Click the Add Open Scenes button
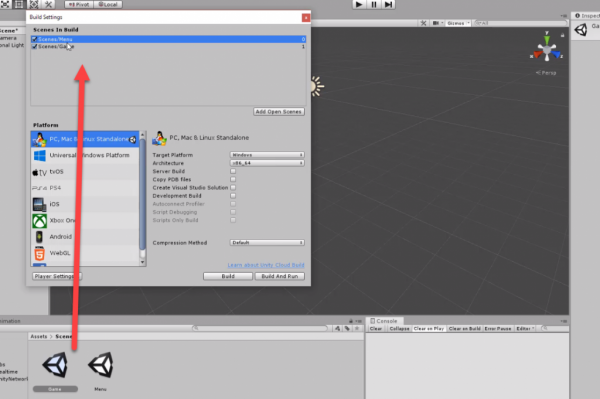600x399 pixels. [x=279, y=112]
